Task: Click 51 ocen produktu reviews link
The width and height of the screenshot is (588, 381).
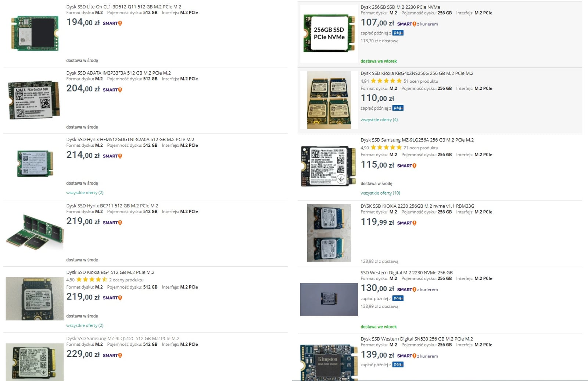Action: (420, 81)
